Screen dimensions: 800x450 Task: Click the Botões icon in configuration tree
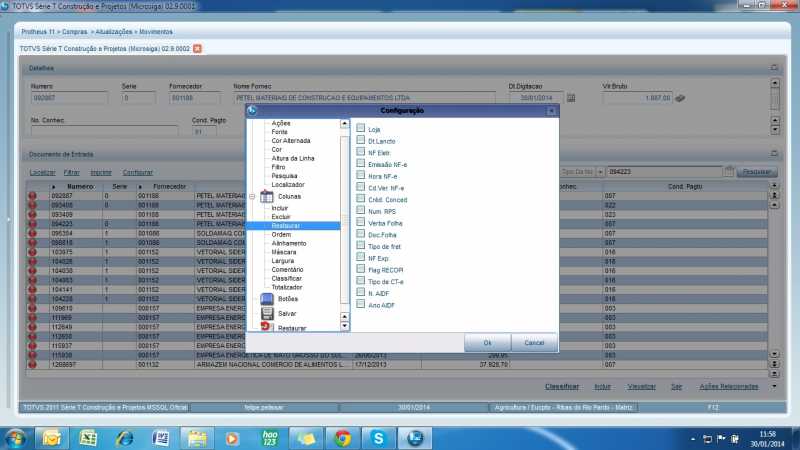click(x=266, y=299)
